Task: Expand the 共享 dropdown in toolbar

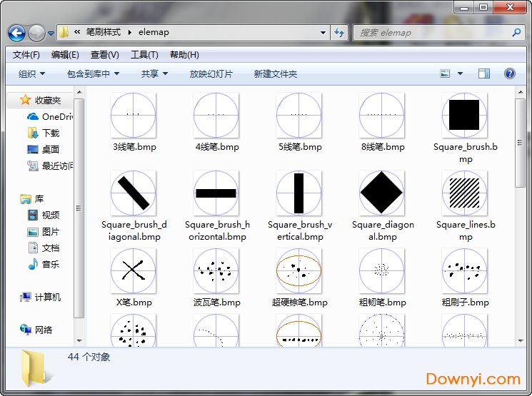Action: pyautogui.click(x=154, y=74)
